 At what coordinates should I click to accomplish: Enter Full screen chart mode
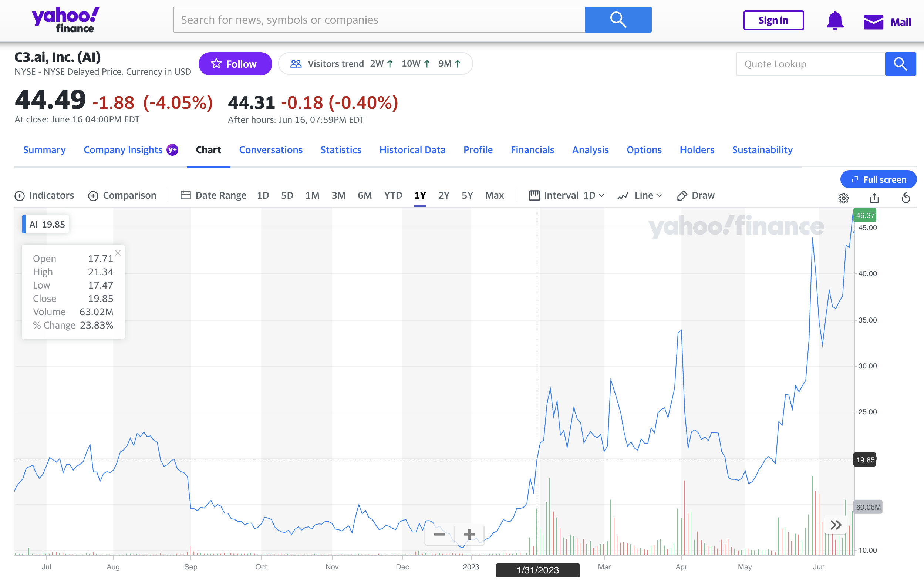pos(878,179)
